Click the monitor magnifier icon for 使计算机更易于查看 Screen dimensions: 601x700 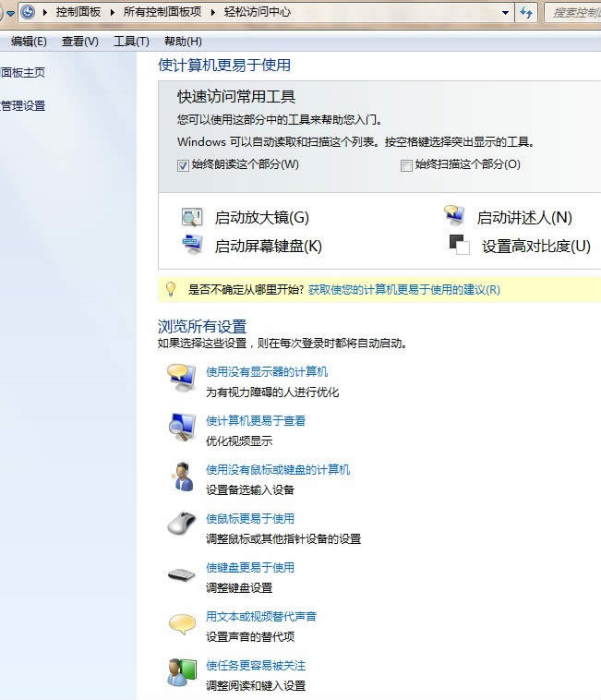click(x=181, y=428)
